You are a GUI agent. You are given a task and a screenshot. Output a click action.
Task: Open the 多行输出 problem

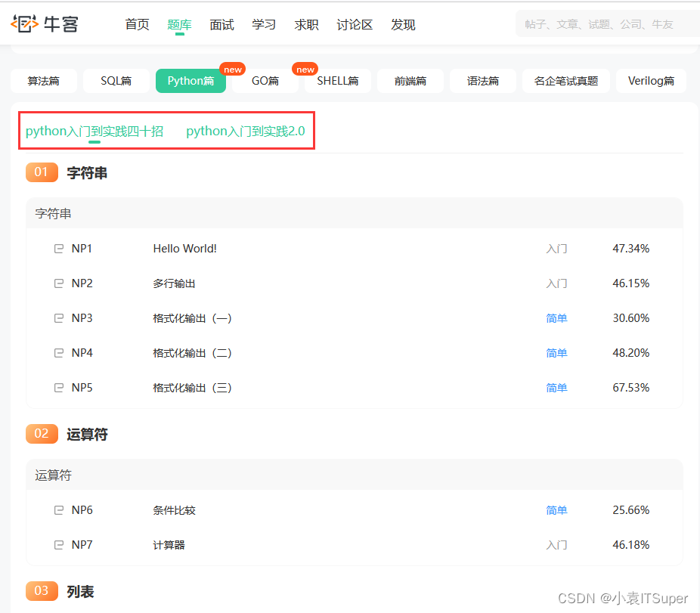(x=174, y=283)
